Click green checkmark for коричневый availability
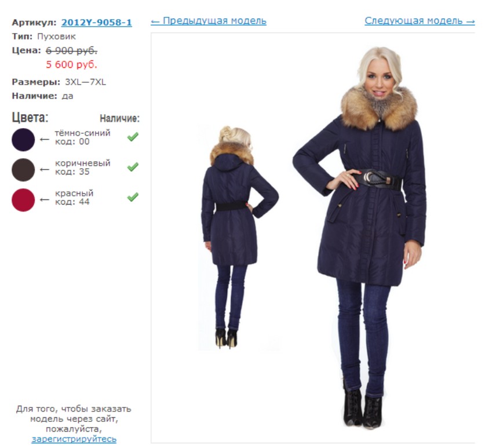The height and width of the screenshot is (448, 485). click(x=133, y=167)
